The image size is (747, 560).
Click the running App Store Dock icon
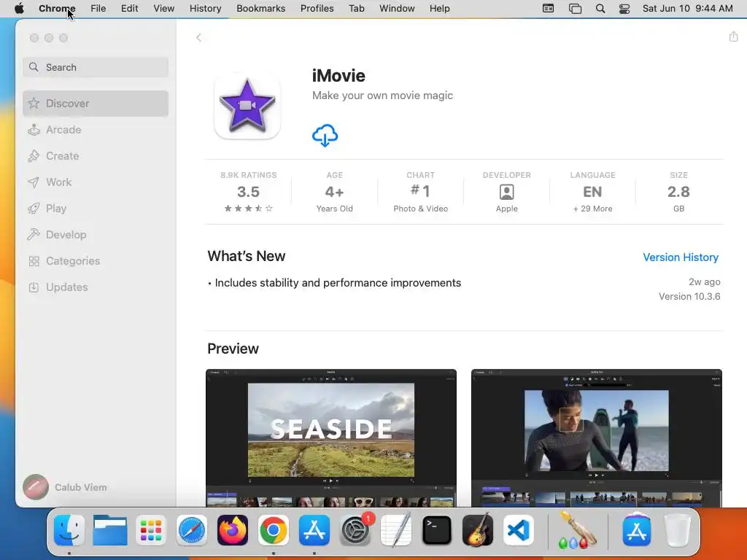tap(314, 530)
